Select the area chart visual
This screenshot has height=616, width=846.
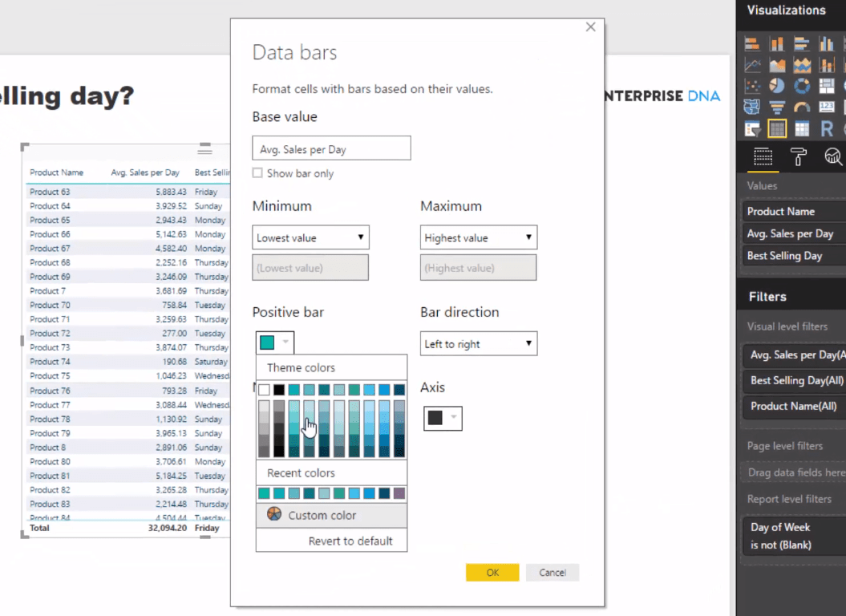pyautogui.click(x=777, y=65)
